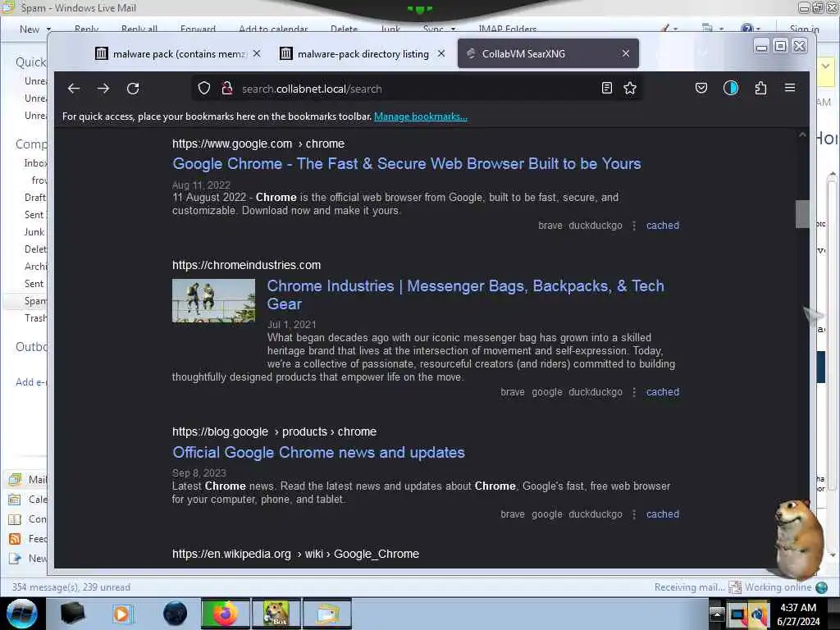
Task: Click the insecure connection padlock icon
Action: [227, 89]
